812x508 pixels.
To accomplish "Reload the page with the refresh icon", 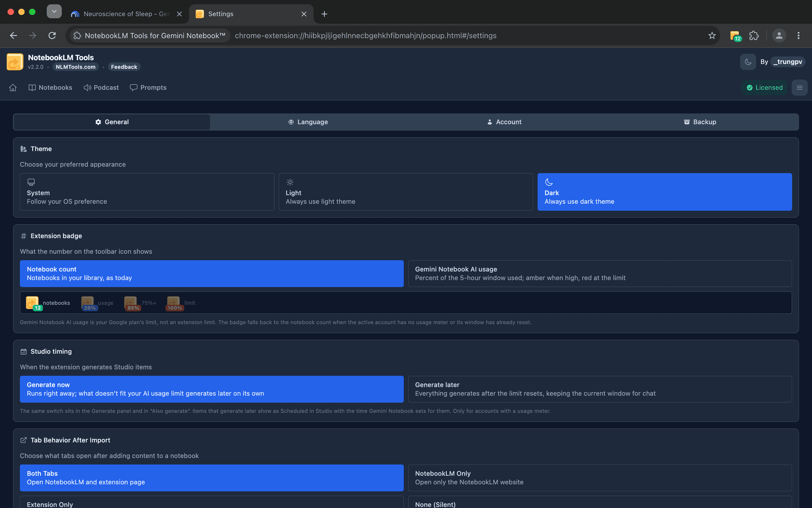I will click(x=52, y=36).
